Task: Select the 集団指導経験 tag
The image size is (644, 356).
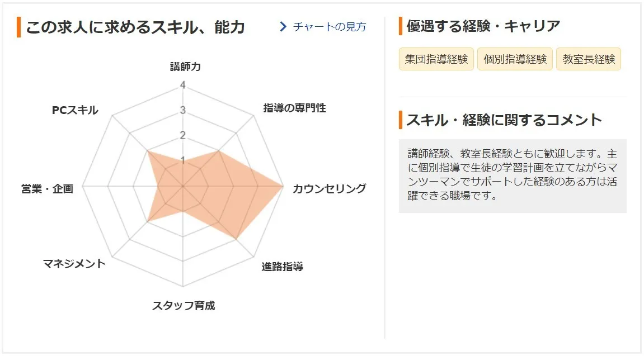Action: [x=436, y=59]
